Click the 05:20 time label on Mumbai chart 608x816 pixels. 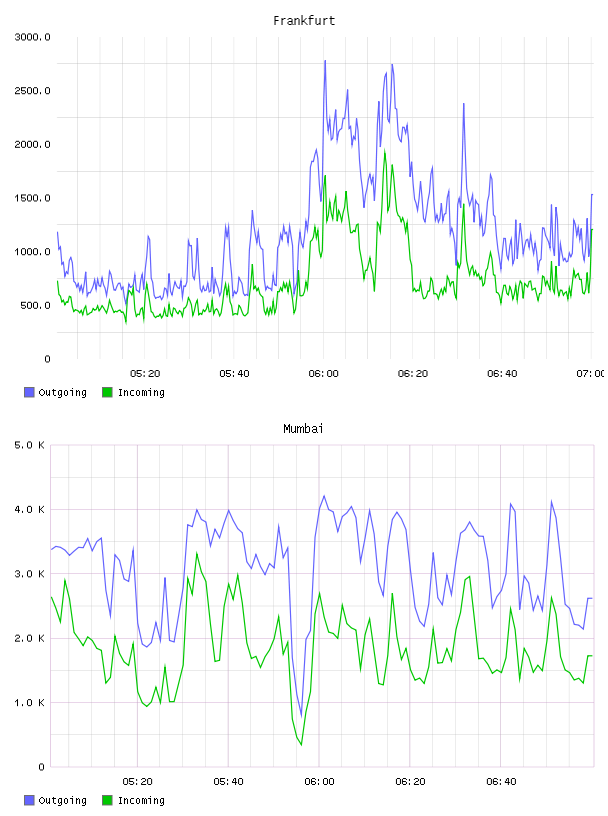tap(137, 782)
